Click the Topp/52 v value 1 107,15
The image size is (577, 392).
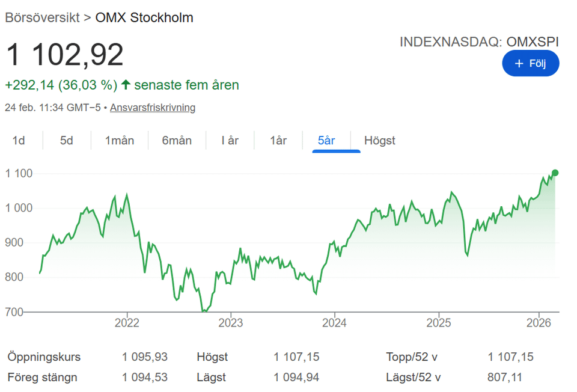coord(510,357)
